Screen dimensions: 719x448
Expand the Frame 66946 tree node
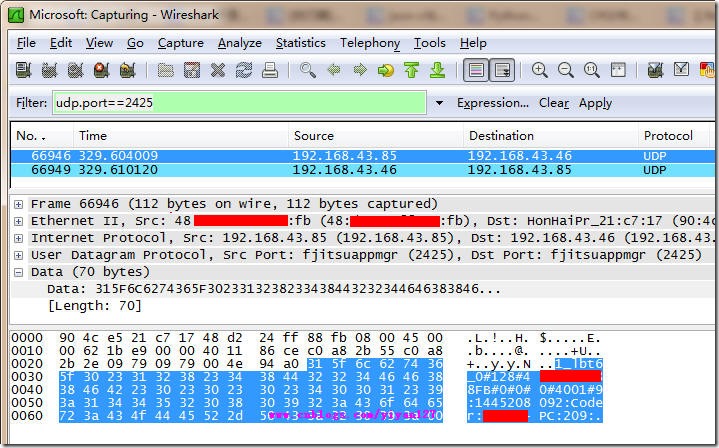click(x=18, y=204)
